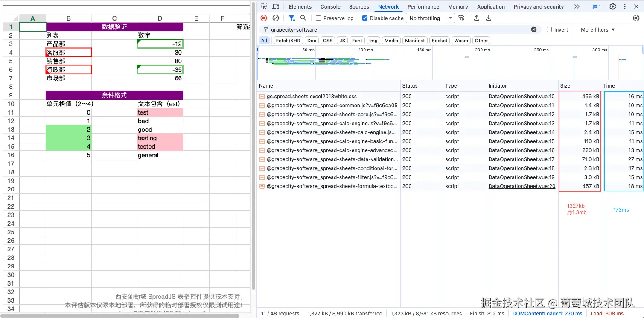Screen dimensions: 644x318
Task: Follow the DataOperationSheet.vue:20 initiator link
Action: click(522, 186)
